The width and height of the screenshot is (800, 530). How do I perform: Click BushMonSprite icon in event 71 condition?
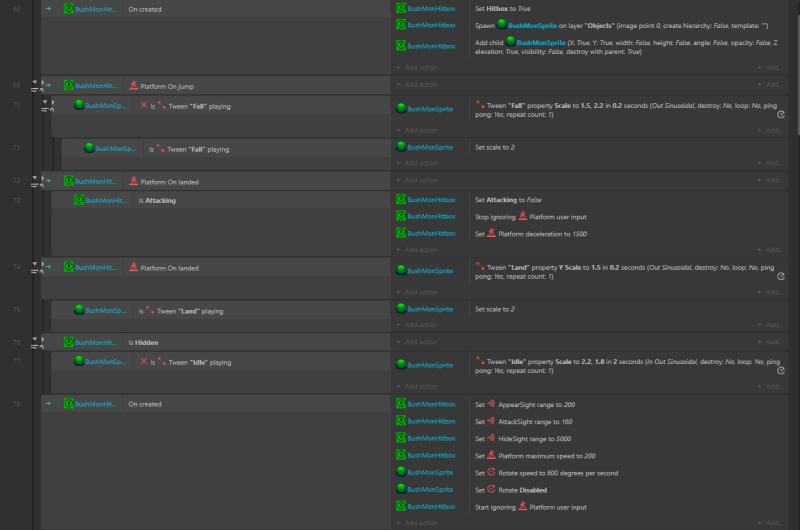point(89,148)
